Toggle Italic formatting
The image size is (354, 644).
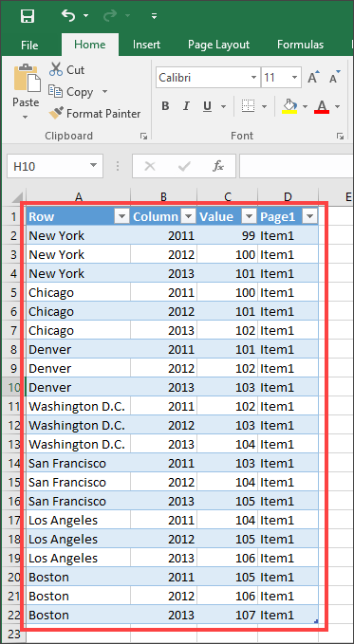[186, 107]
